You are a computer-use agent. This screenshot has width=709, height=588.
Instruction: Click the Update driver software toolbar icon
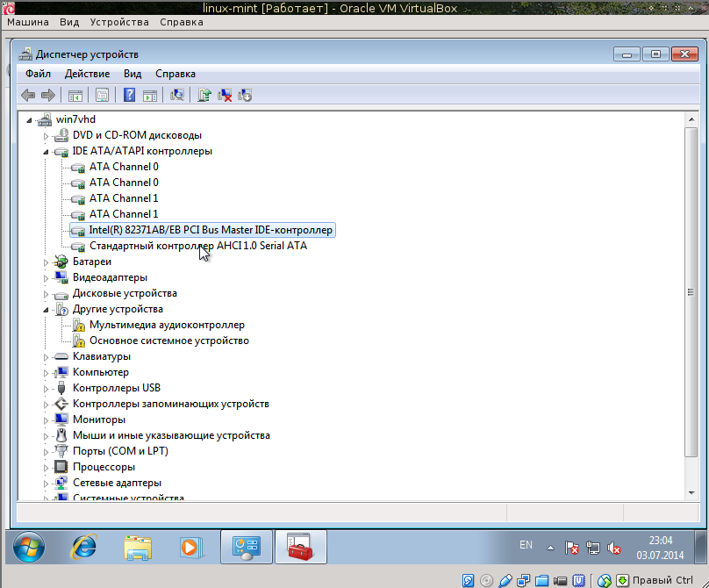click(204, 95)
